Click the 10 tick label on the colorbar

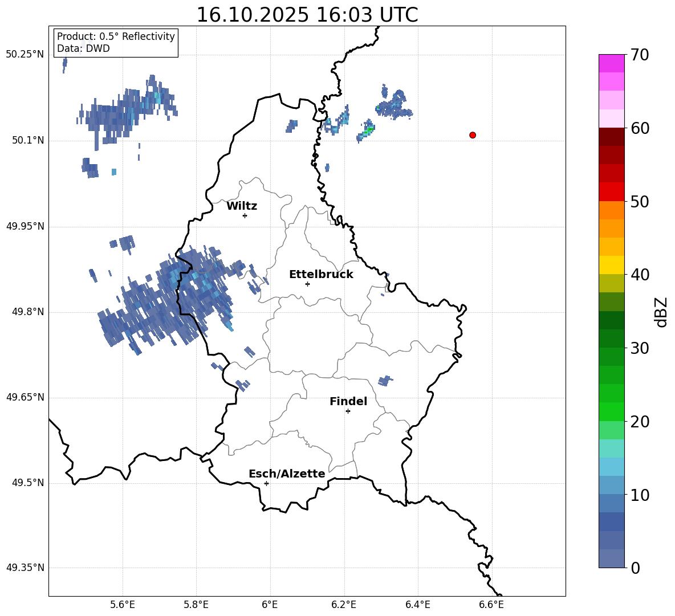click(640, 495)
